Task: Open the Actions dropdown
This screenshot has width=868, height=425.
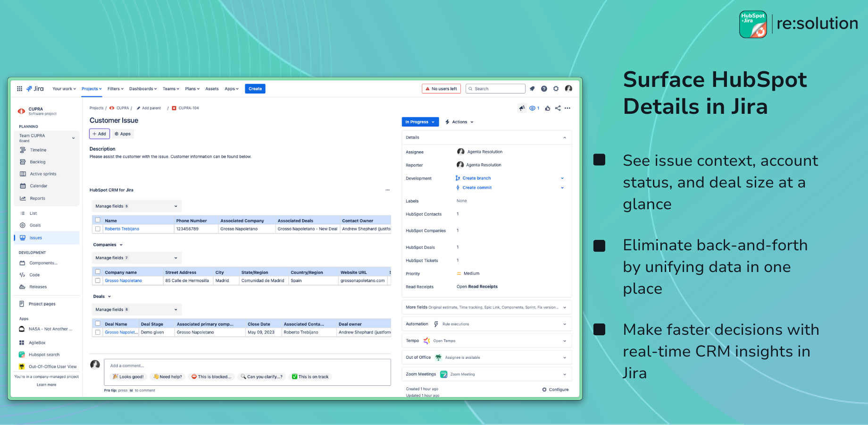Action: (x=459, y=122)
